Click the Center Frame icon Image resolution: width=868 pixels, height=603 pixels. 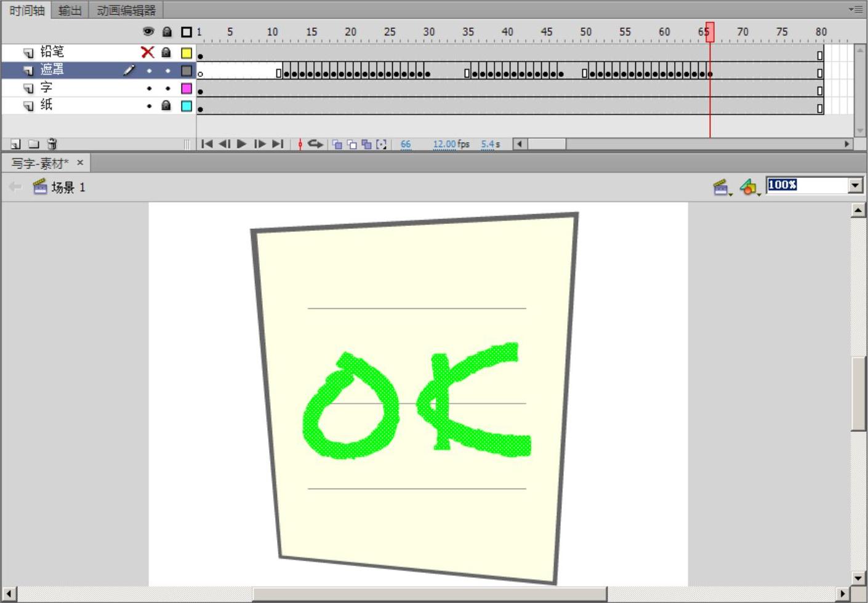click(300, 144)
